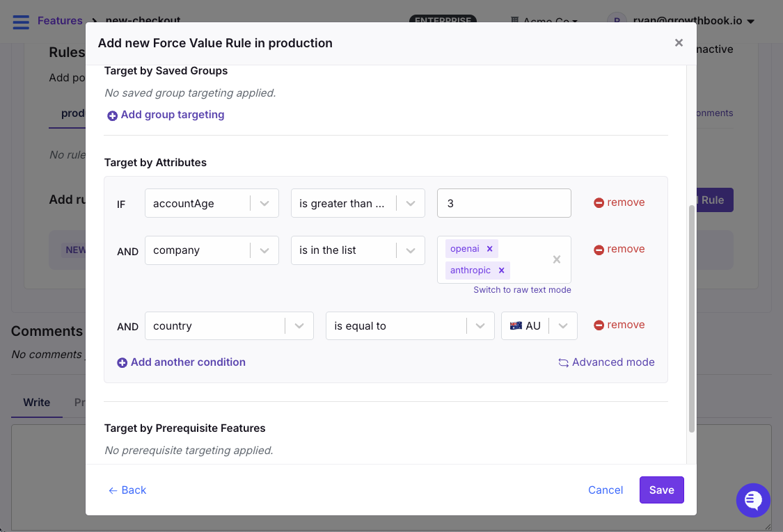This screenshot has width=783, height=532.
Task: Remove the openai tag from company list
Action: tap(489, 249)
